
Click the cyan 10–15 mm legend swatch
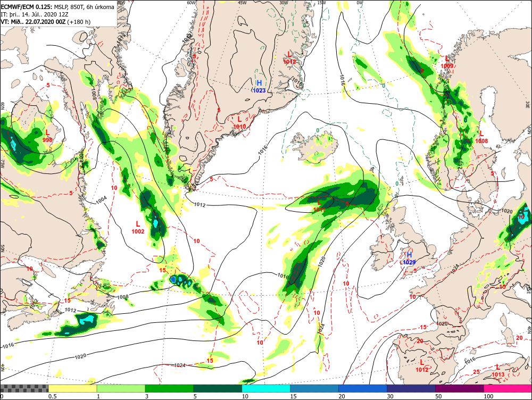[x=266, y=388]
